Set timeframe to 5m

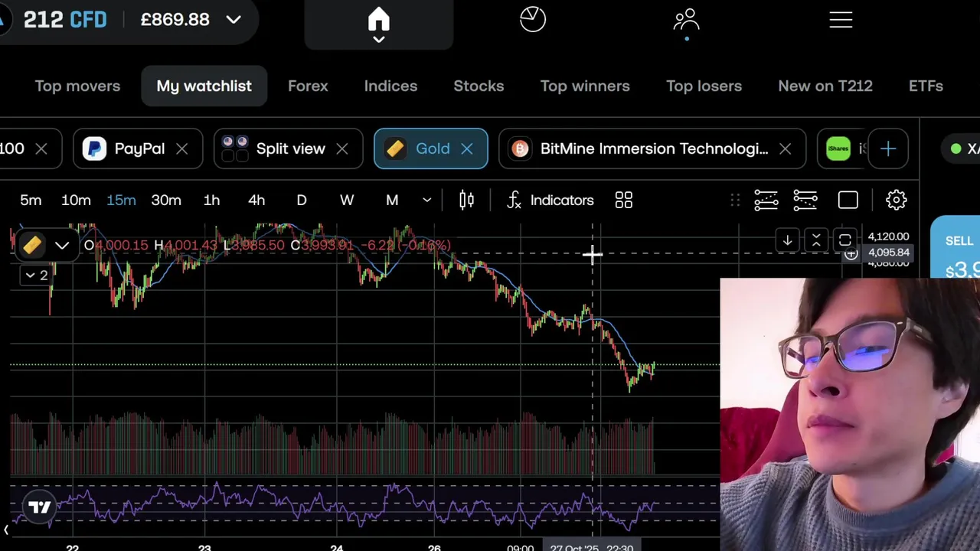[x=31, y=201]
